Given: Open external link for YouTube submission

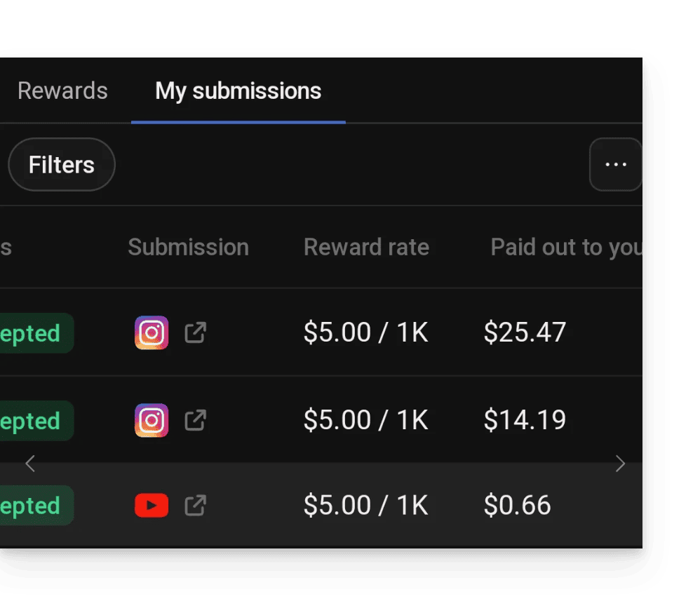Looking at the screenshot, I should point(195,505).
